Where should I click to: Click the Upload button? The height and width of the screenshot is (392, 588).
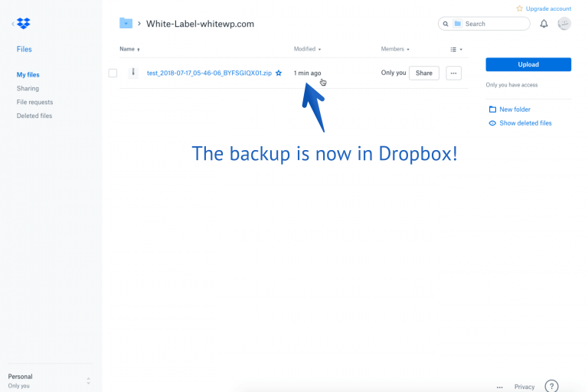click(528, 64)
